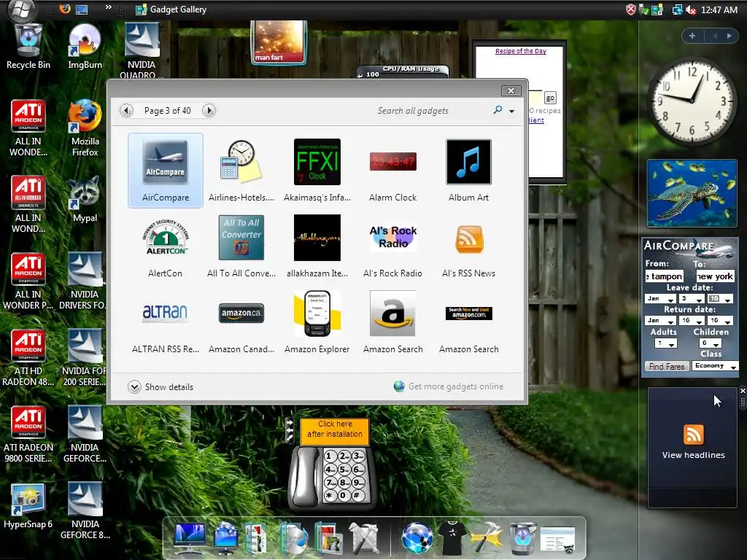747x560 pixels.
Task: Open the search options dropdown arrow
Action: tap(511, 111)
